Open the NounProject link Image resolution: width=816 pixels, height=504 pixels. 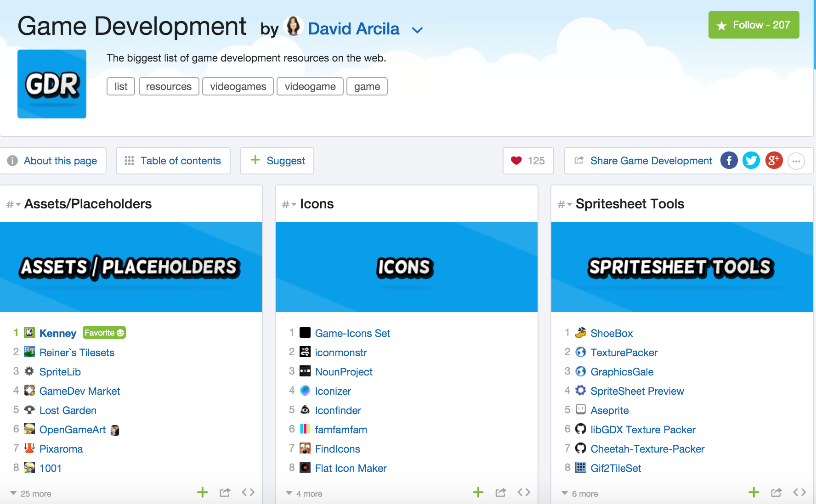(x=344, y=372)
